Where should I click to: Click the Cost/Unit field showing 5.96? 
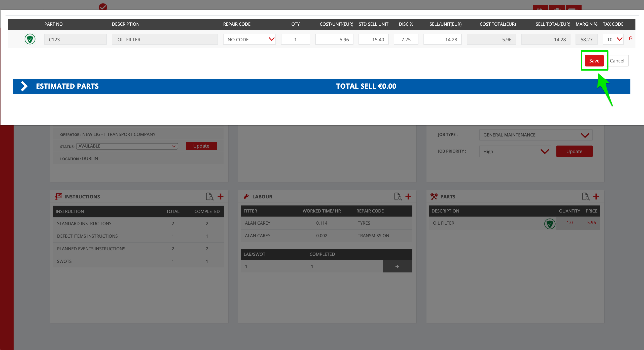click(x=334, y=39)
